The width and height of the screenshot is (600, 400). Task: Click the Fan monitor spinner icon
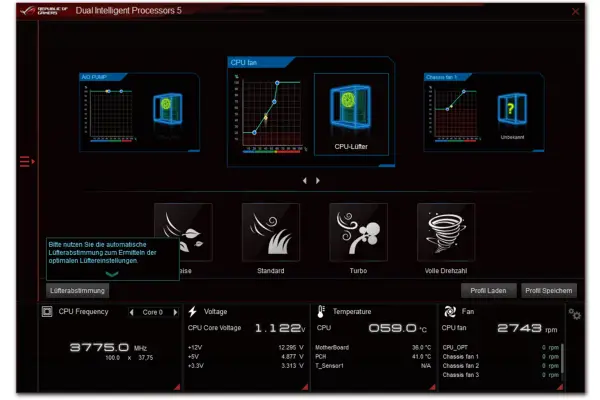[x=450, y=312]
